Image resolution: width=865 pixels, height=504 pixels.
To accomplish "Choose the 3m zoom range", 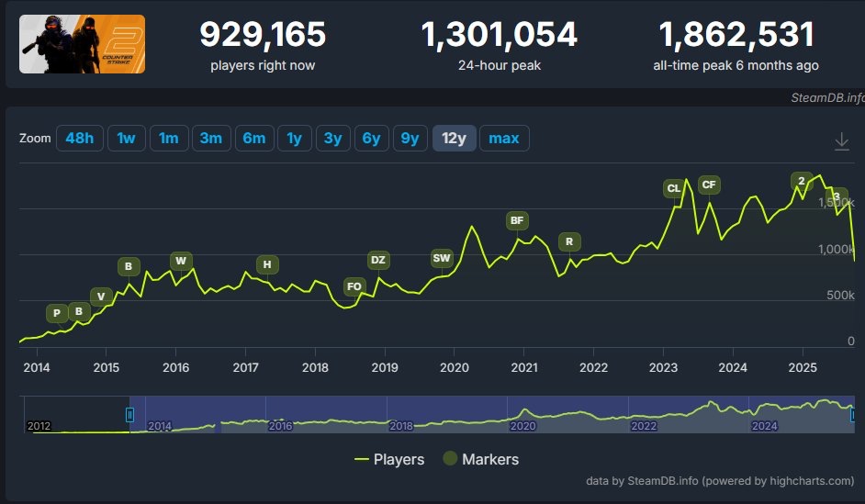I will pos(211,138).
